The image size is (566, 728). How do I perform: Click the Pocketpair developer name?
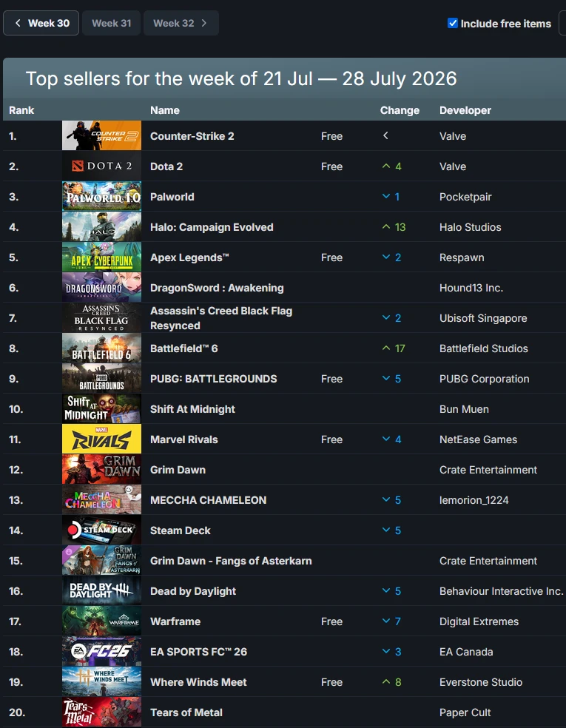click(x=465, y=197)
